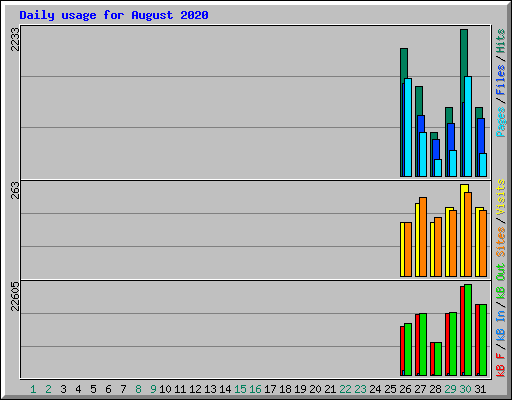Click day 5 on the date axis
Image resolution: width=512 pixels, height=400 pixels.
click(93, 389)
